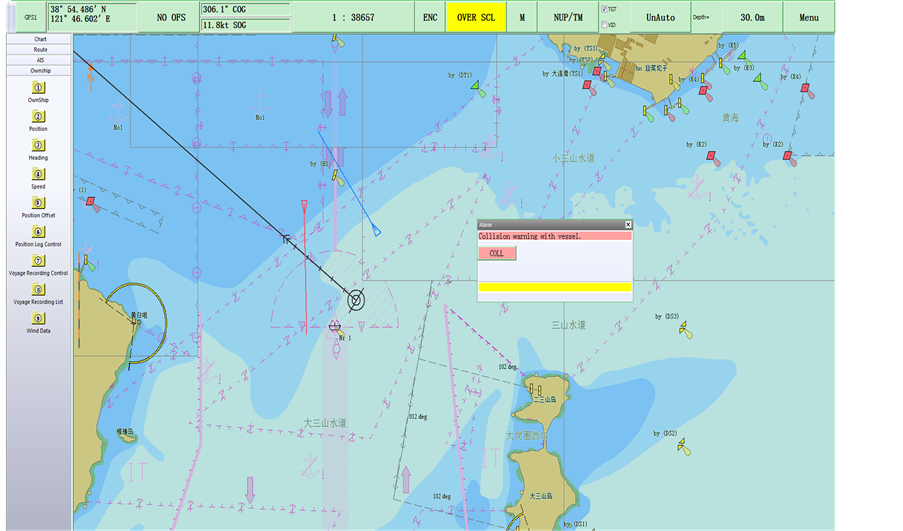Viewport: 903px width, 531px height.
Task: Select the Heading icon
Action: (38, 145)
